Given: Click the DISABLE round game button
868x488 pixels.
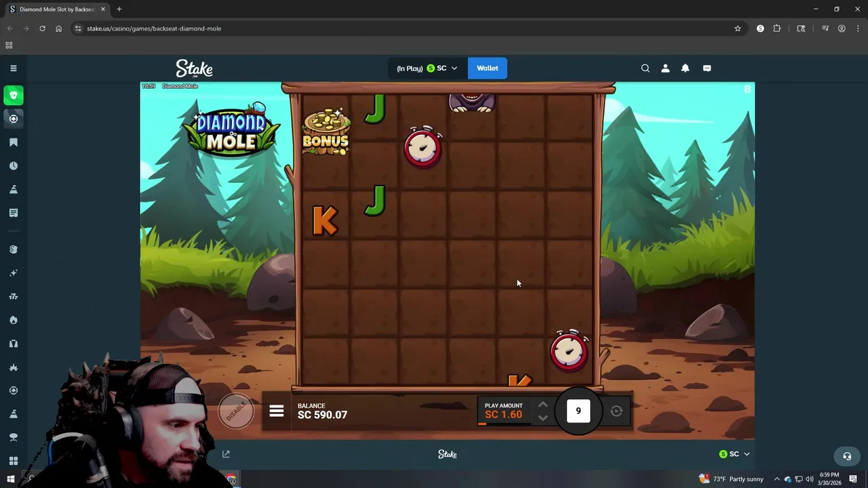Looking at the screenshot, I should 236,411.
